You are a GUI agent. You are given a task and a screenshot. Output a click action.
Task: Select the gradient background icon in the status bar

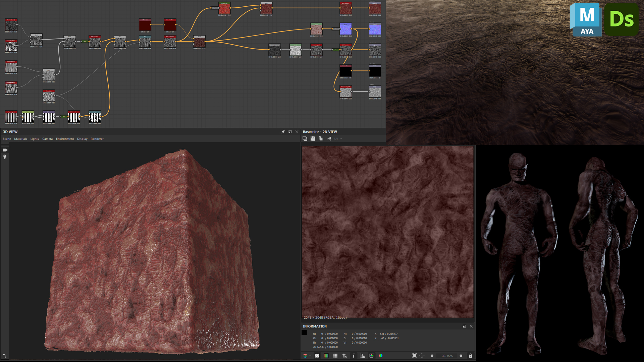326,356
